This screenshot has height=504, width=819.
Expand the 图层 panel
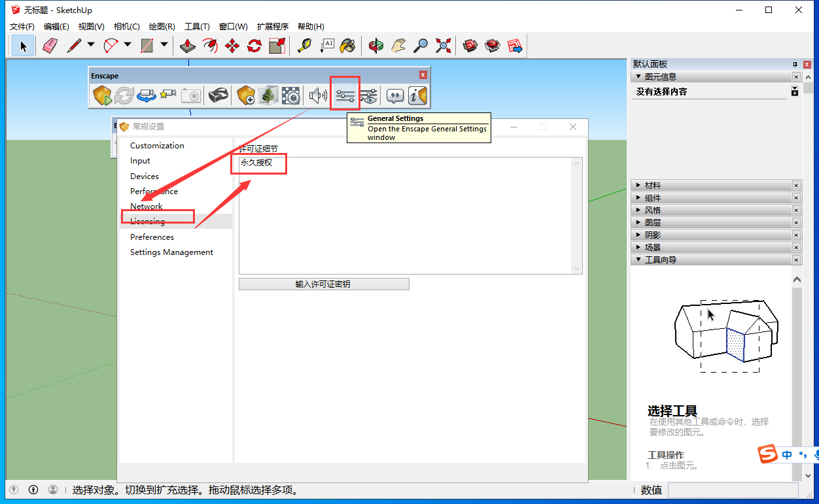[638, 223]
